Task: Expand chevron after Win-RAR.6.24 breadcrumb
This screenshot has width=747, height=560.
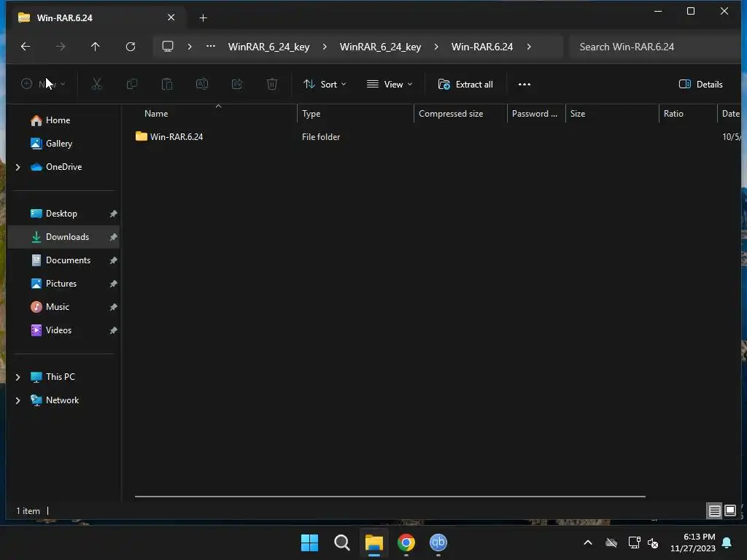Action: pos(529,47)
